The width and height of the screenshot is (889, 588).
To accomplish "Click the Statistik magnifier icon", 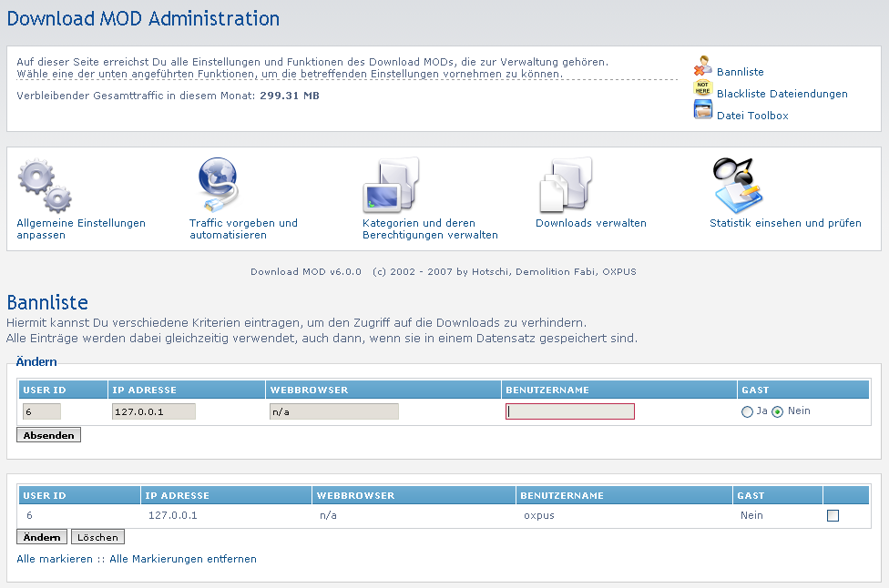I will pos(738,184).
